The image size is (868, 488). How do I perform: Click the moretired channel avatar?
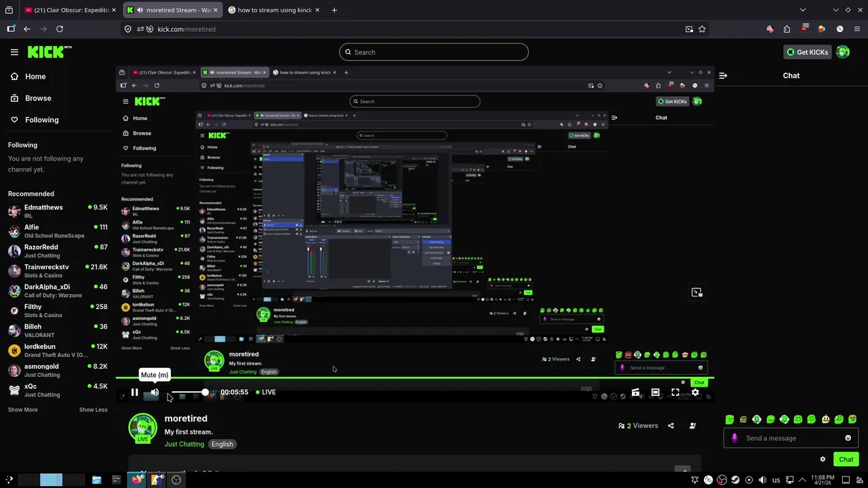[x=142, y=428]
